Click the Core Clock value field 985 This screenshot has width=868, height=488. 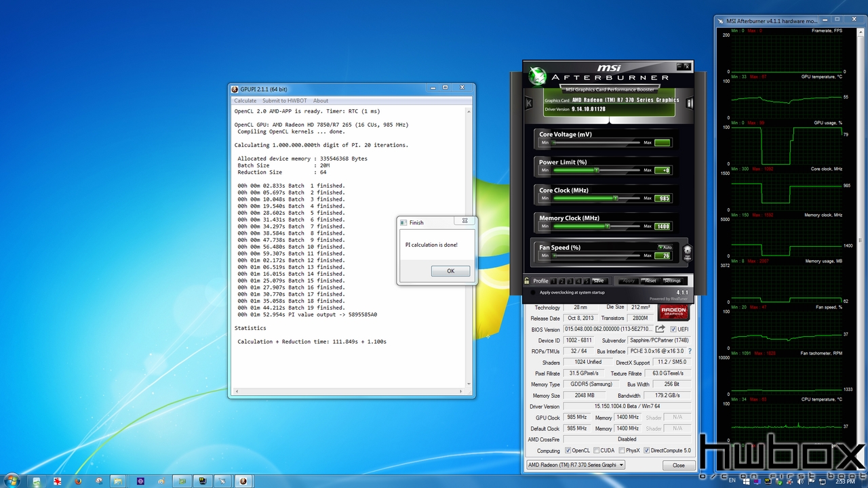click(662, 198)
